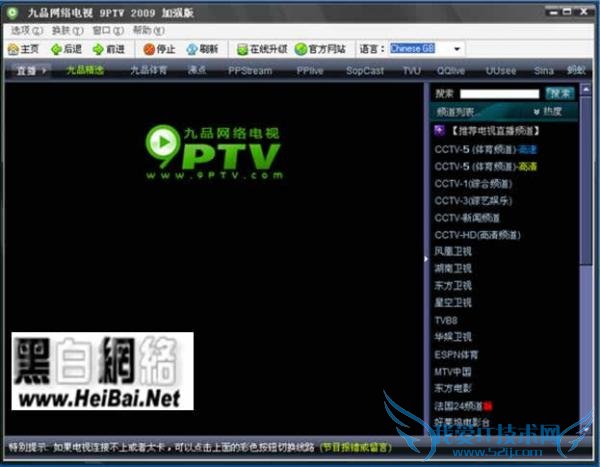Open the 帮助 help menu
Screen dimensions: 600x467
[x=149, y=30]
